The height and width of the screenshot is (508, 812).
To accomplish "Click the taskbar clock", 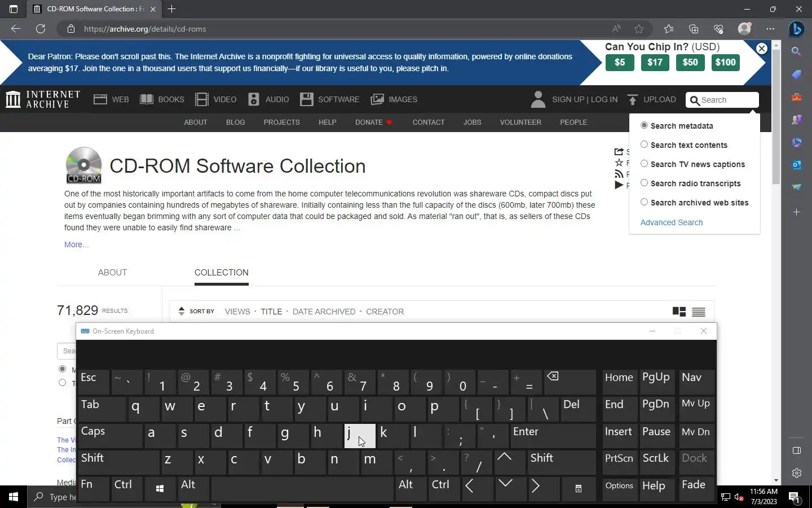I will point(764,497).
